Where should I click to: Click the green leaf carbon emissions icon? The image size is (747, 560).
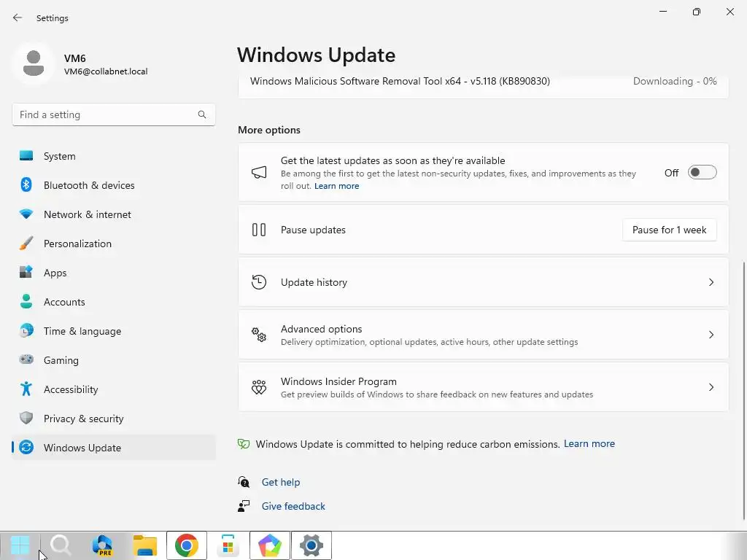(244, 444)
